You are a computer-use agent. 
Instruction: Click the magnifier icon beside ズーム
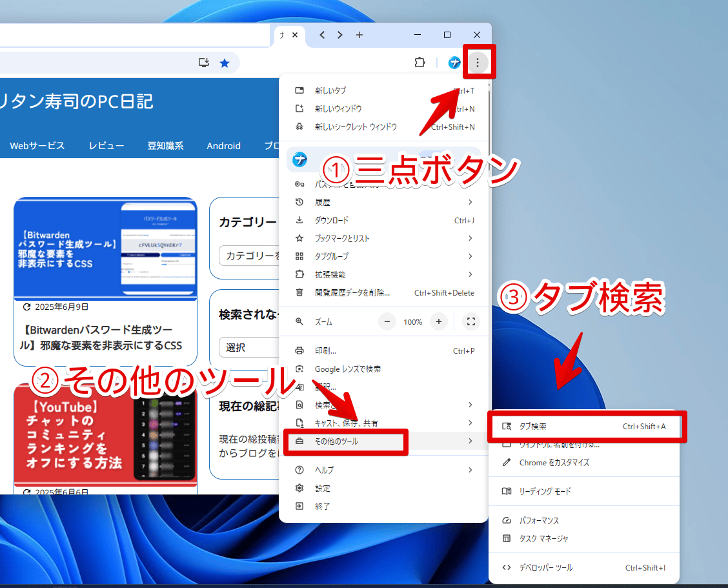[x=299, y=321]
